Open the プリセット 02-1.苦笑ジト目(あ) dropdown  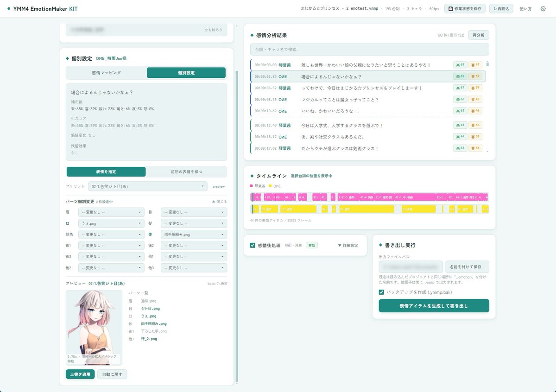tap(148, 186)
